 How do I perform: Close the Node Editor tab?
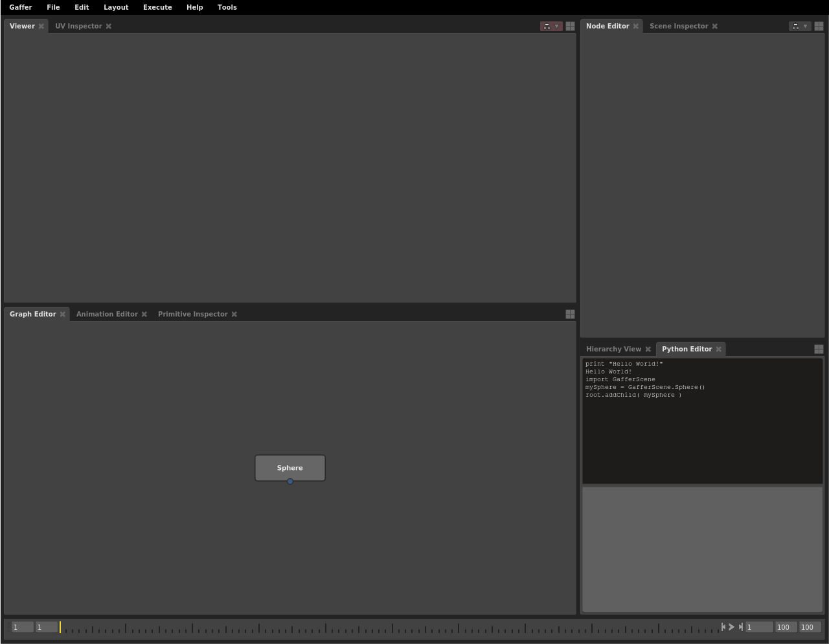click(636, 27)
